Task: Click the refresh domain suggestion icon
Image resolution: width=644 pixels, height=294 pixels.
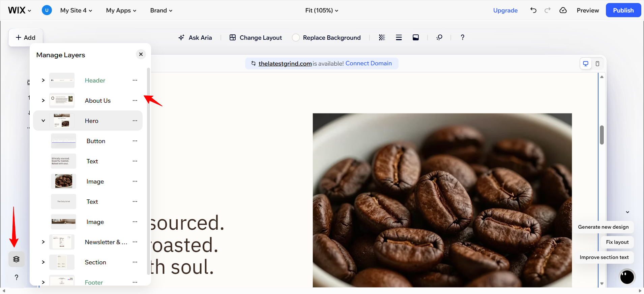Action: pos(254,63)
